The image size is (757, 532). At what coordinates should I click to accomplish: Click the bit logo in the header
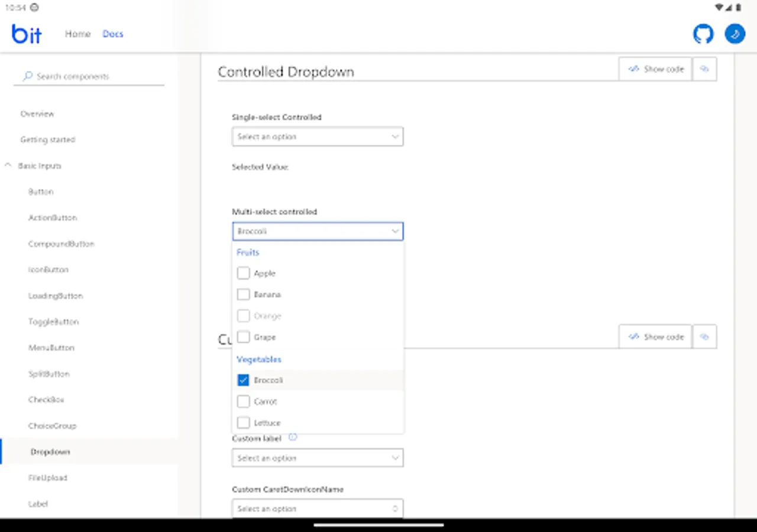click(26, 34)
